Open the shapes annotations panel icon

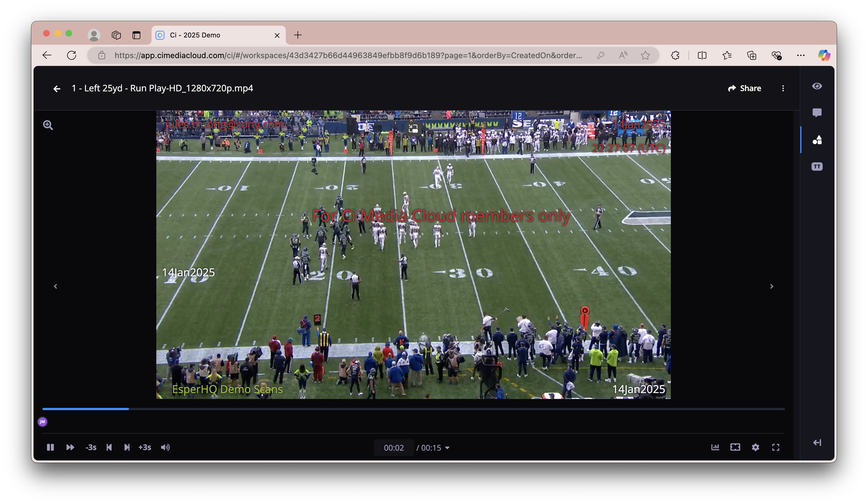pyautogui.click(x=817, y=140)
